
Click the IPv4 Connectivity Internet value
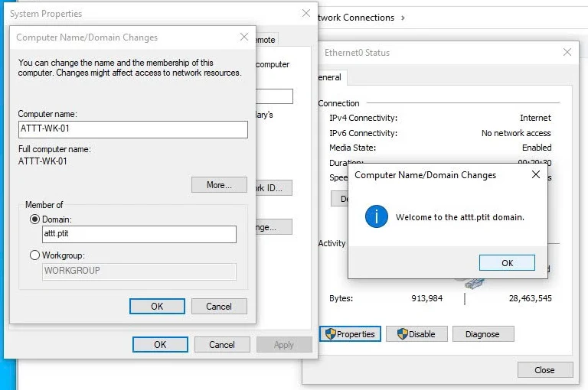(535, 118)
